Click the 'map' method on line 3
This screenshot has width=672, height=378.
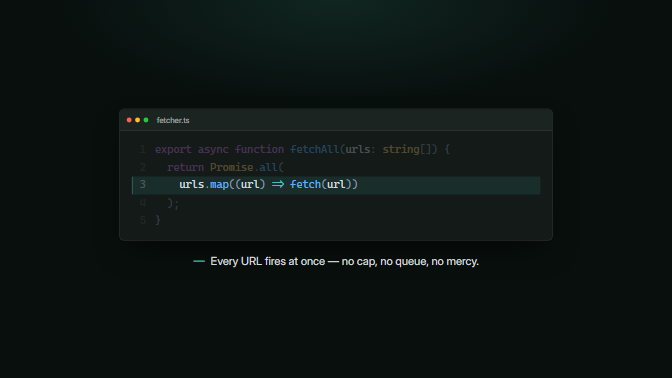[x=219, y=185]
